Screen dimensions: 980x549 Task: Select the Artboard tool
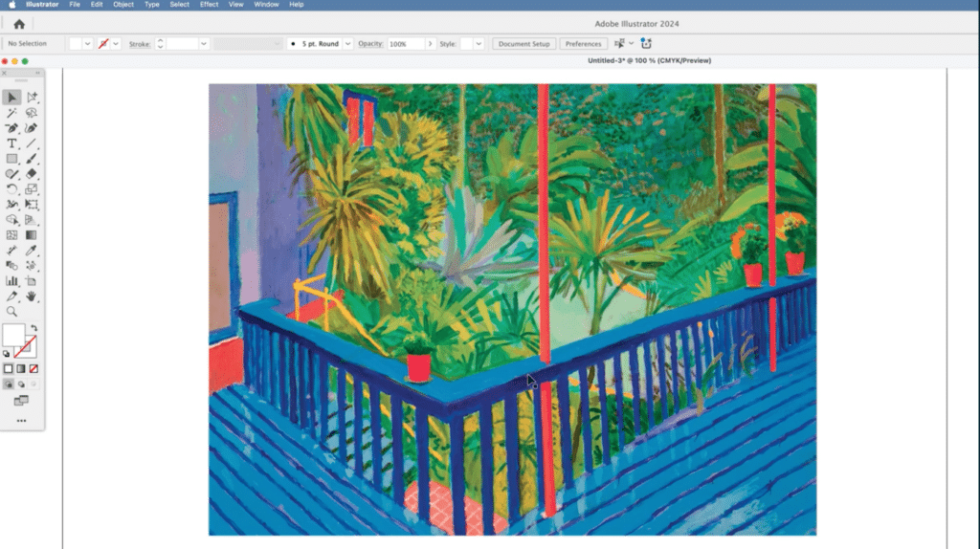click(x=32, y=281)
